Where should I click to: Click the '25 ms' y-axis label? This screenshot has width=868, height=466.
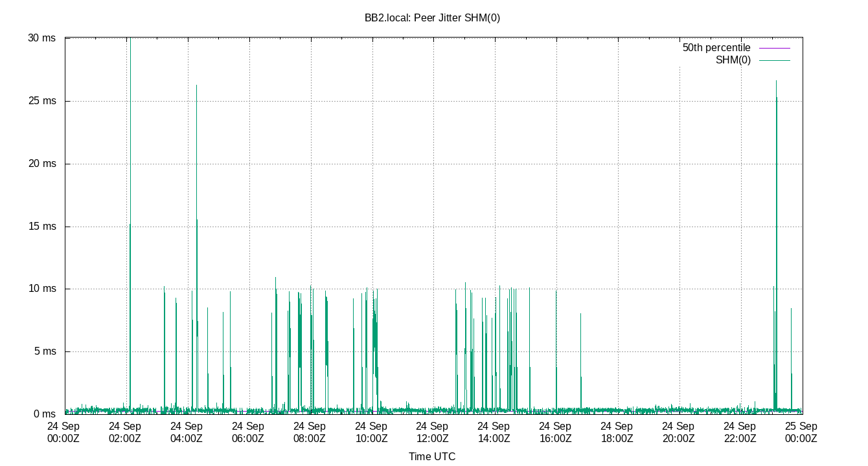(x=42, y=101)
